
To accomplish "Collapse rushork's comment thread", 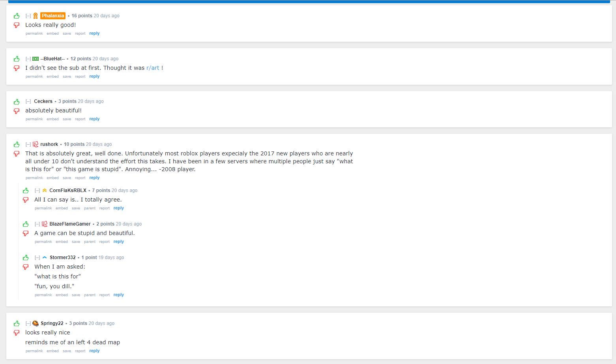I will point(28,144).
